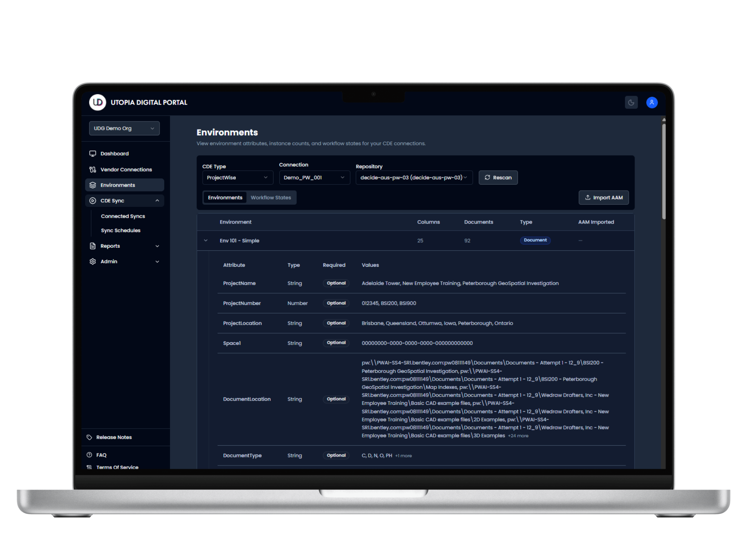Click the Reports document icon

[93, 246]
